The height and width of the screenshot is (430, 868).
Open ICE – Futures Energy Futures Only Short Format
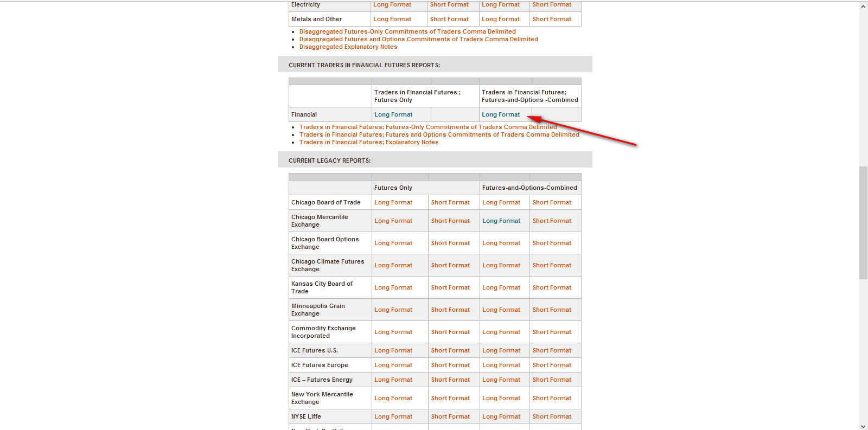tap(450, 380)
